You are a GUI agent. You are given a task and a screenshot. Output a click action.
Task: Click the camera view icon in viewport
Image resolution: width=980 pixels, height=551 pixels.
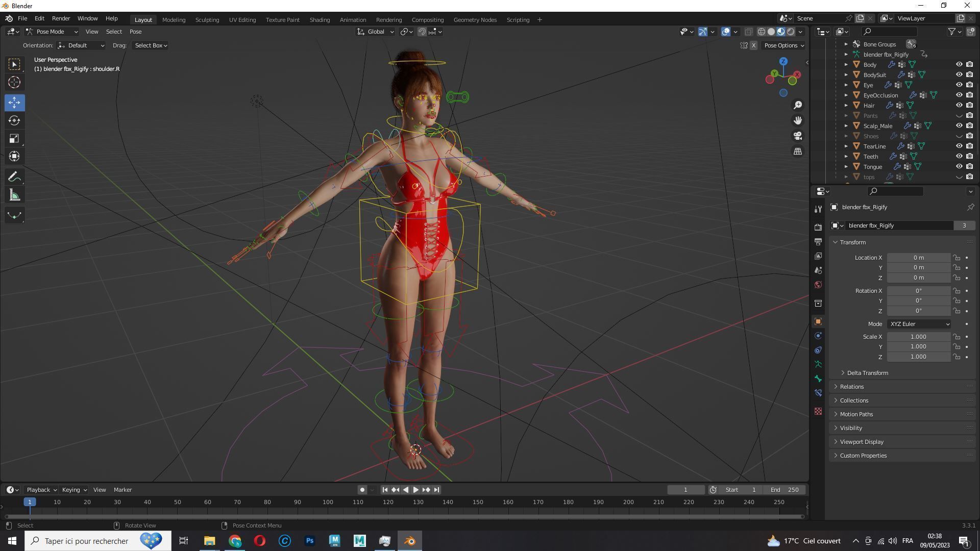(797, 136)
